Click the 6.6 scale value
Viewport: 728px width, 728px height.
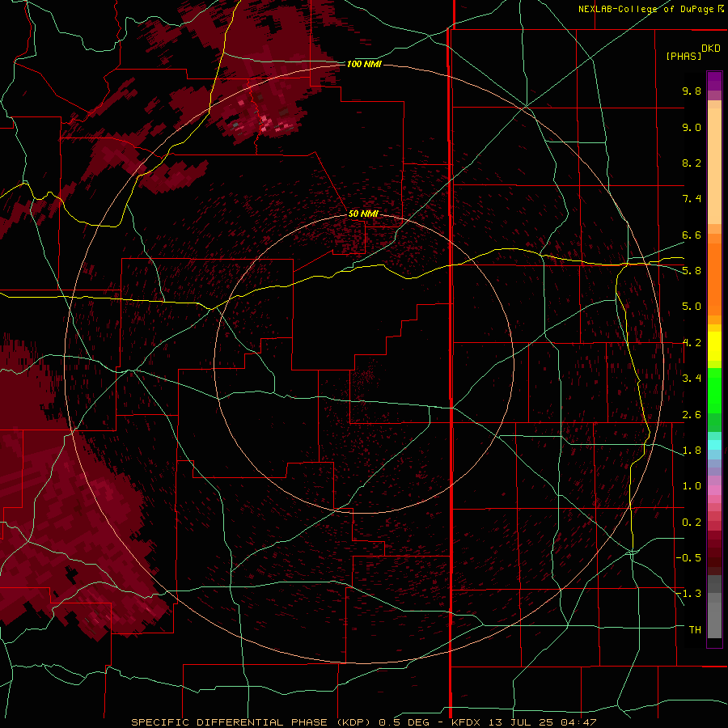(692, 235)
